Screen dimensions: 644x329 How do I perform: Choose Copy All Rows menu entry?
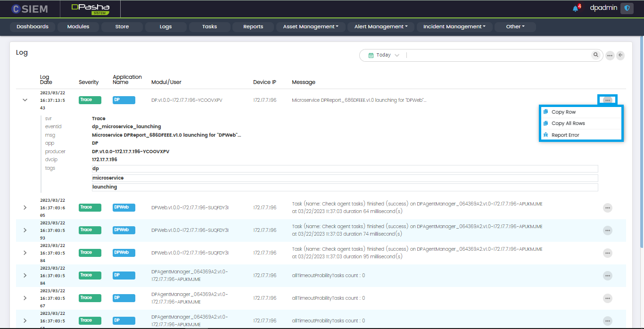pyautogui.click(x=568, y=123)
